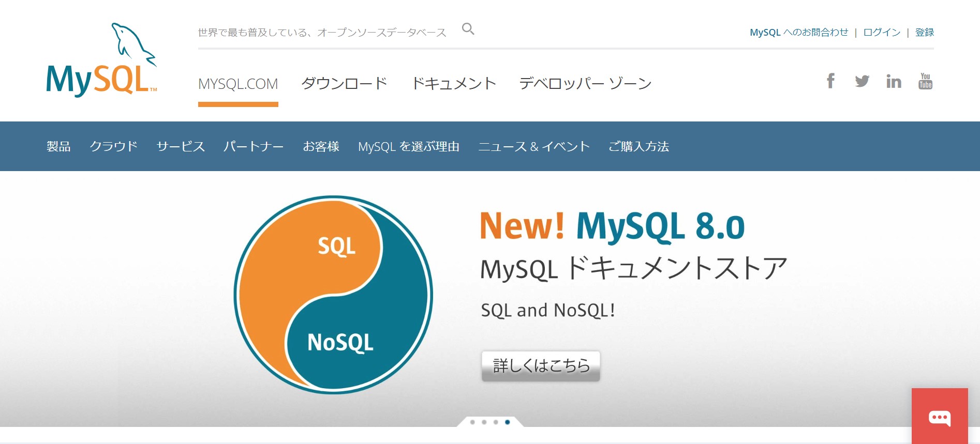Image resolution: width=980 pixels, height=444 pixels.
Task: Click the MySQL dolphin logo
Action: [x=101, y=60]
